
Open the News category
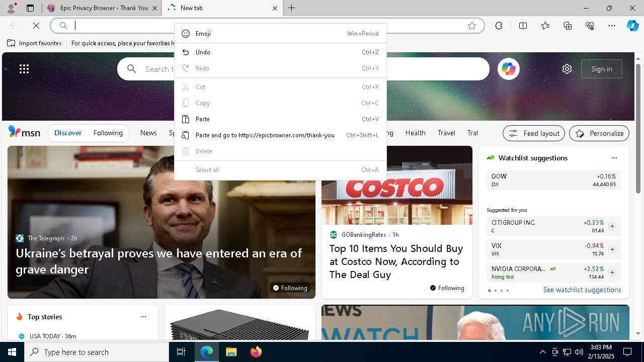148,133
